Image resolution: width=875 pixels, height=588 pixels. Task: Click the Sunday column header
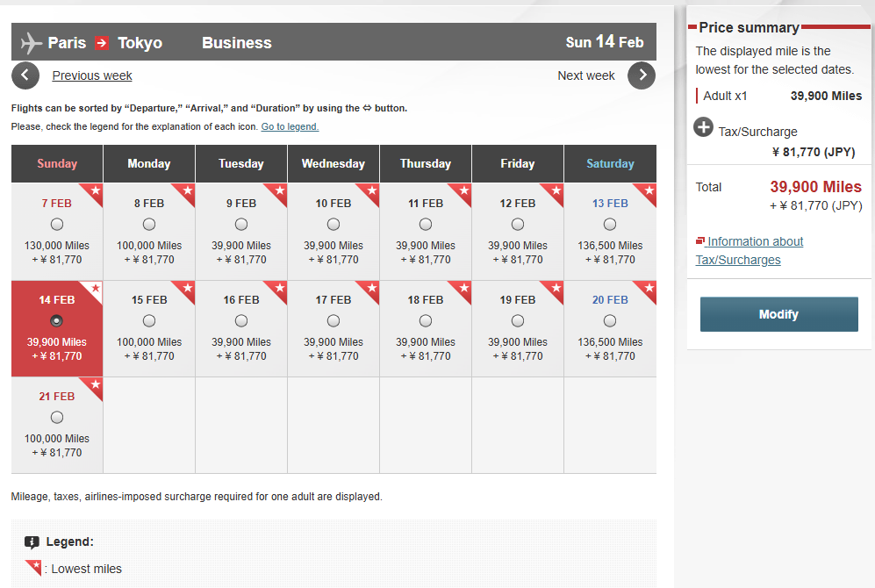(x=57, y=163)
